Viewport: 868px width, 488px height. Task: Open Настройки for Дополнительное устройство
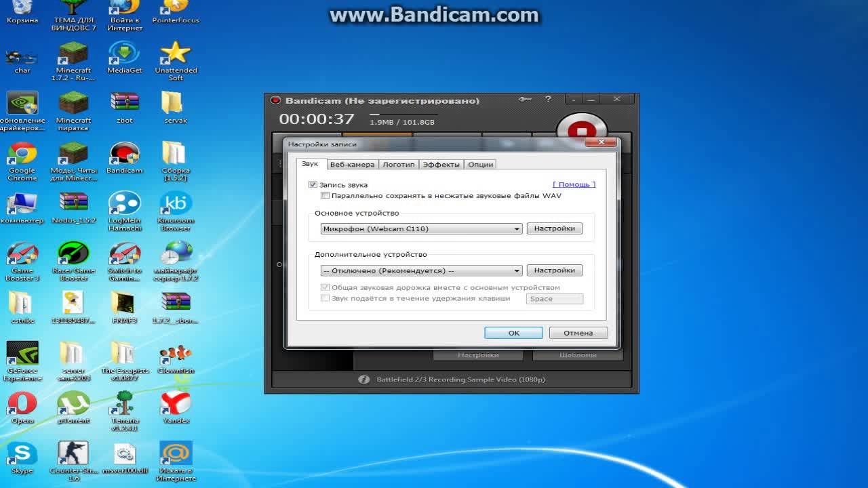[x=555, y=270]
